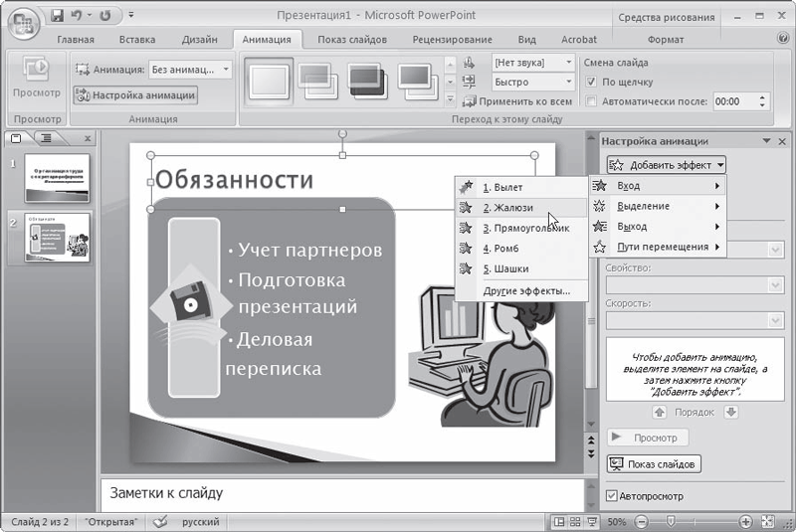The height and width of the screenshot is (532, 796).
Task: Switch to Slide Sorter view
Action: [x=575, y=521]
